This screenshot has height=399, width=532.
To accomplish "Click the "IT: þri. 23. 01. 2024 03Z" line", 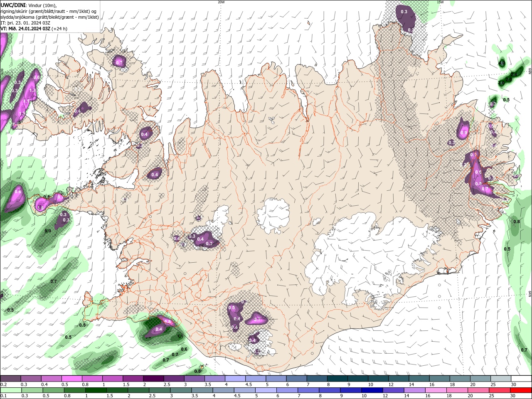I will (25, 23).
